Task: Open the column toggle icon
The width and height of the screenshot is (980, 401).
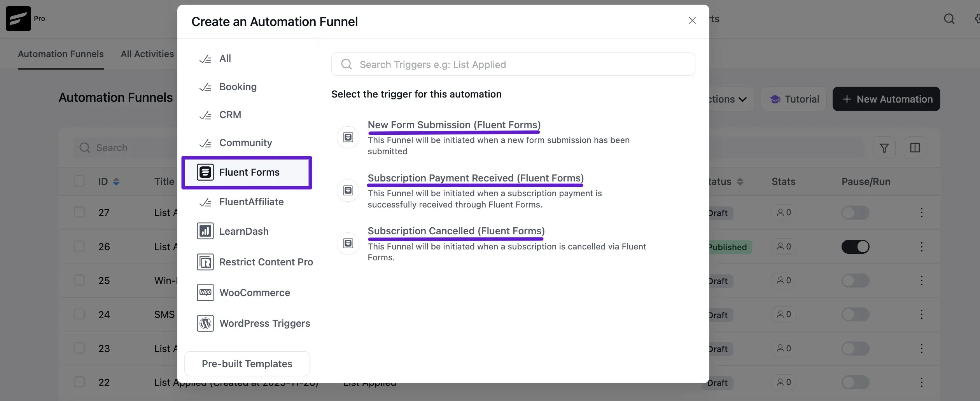Action: pos(915,148)
